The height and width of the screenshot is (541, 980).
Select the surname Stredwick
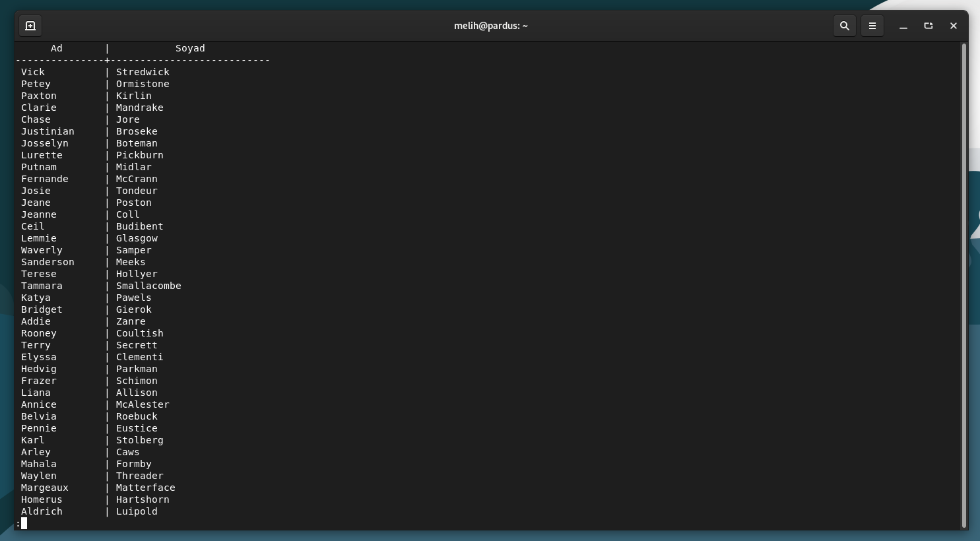pyautogui.click(x=143, y=72)
